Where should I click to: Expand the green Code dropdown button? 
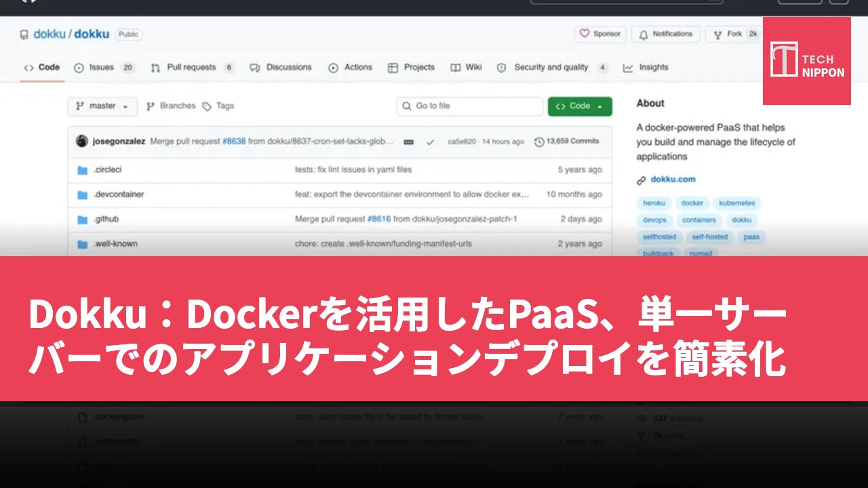tap(580, 106)
